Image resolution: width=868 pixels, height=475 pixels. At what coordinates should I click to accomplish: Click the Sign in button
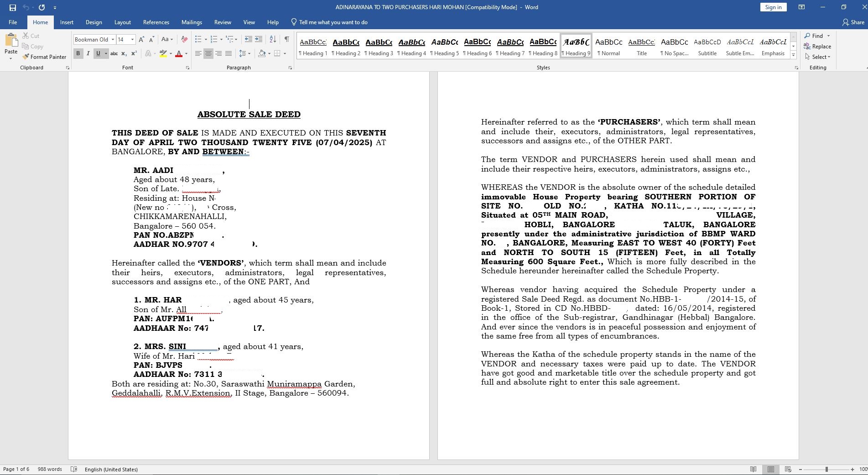tap(773, 7)
